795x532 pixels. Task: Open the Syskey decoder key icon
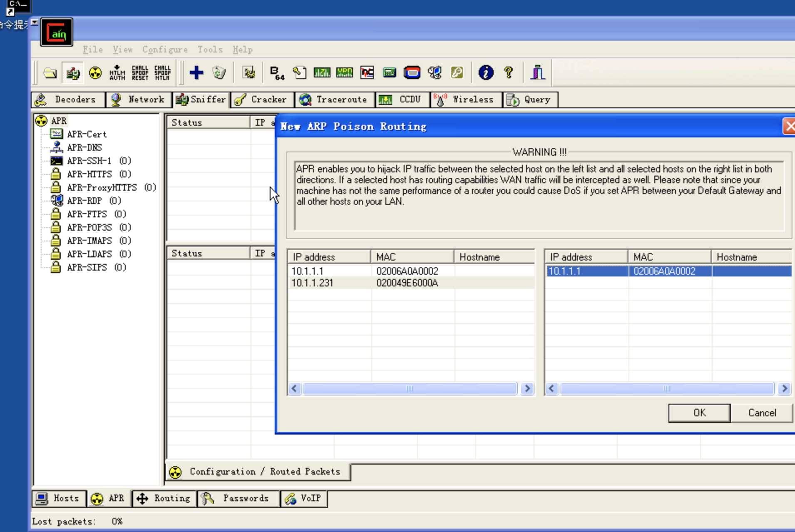pyautogui.click(x=457, y=73)
